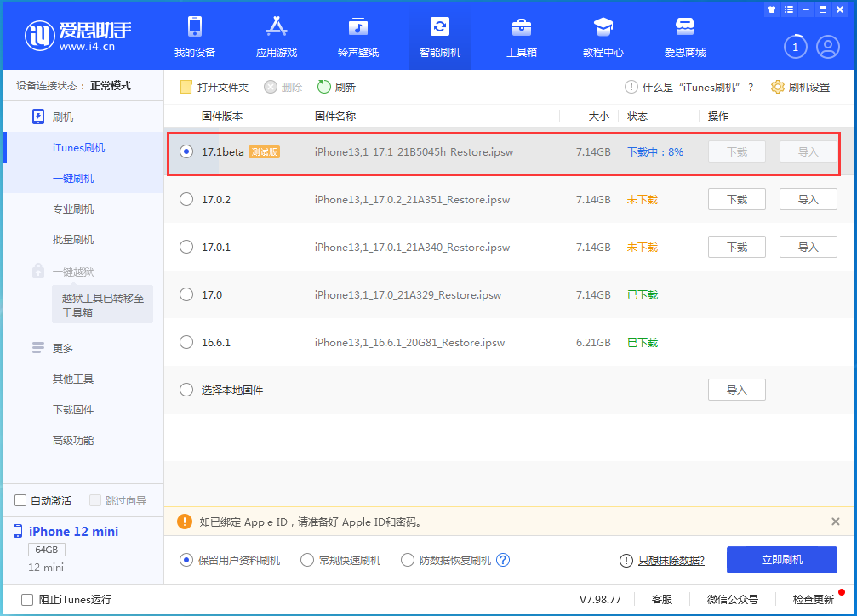Click the V7.98.77 version text

pyautogui.click(x=600, y=600)
